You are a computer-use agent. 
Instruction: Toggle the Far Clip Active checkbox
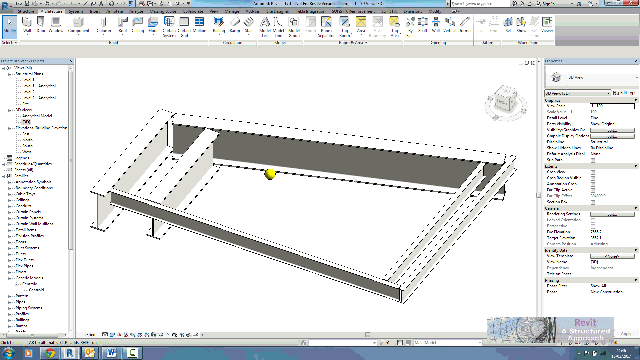(x=593, y=190)
